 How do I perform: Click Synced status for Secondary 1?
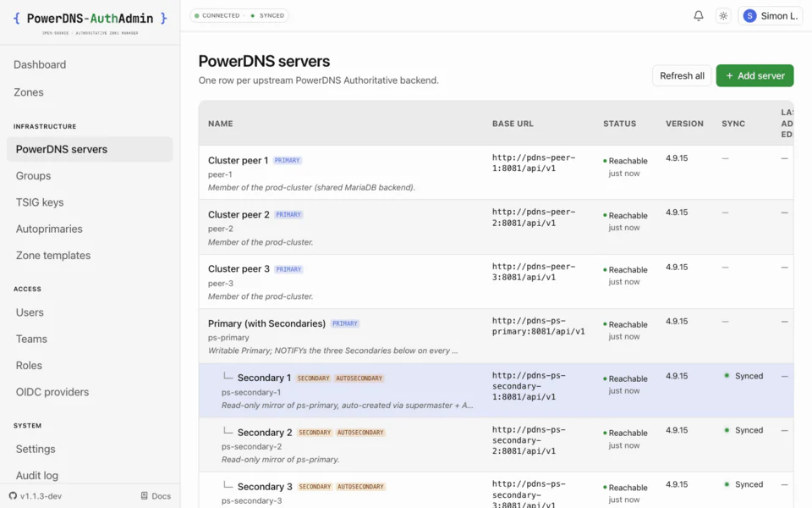tap(743, 376)
